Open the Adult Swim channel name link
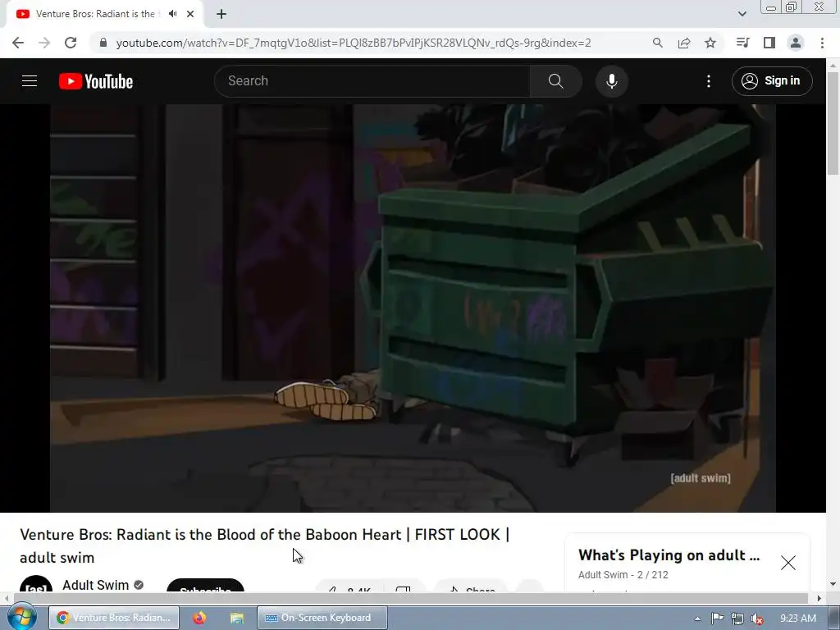Image resolution: width=840 pixels, height=630 pixels. 95,584
